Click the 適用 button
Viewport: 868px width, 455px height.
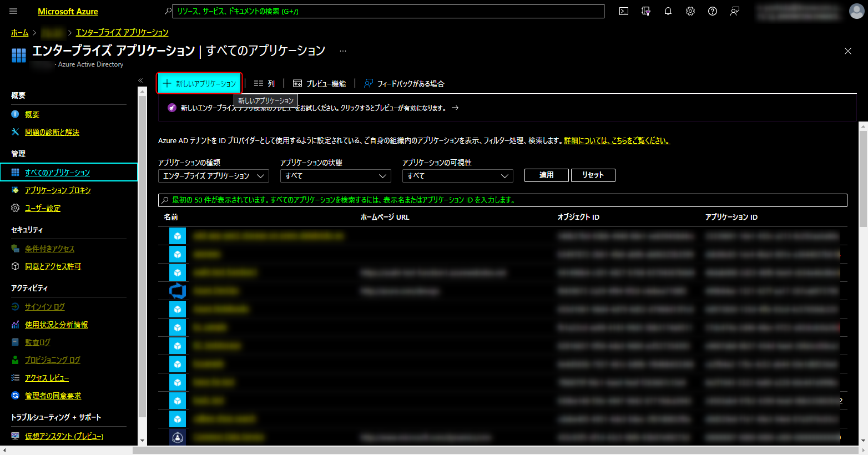[547, 175]
